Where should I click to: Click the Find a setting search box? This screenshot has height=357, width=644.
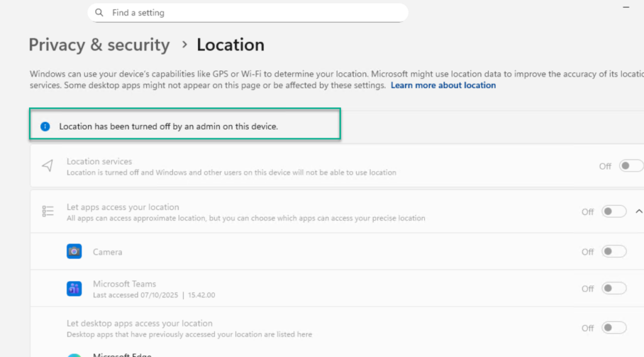[252, 13]
